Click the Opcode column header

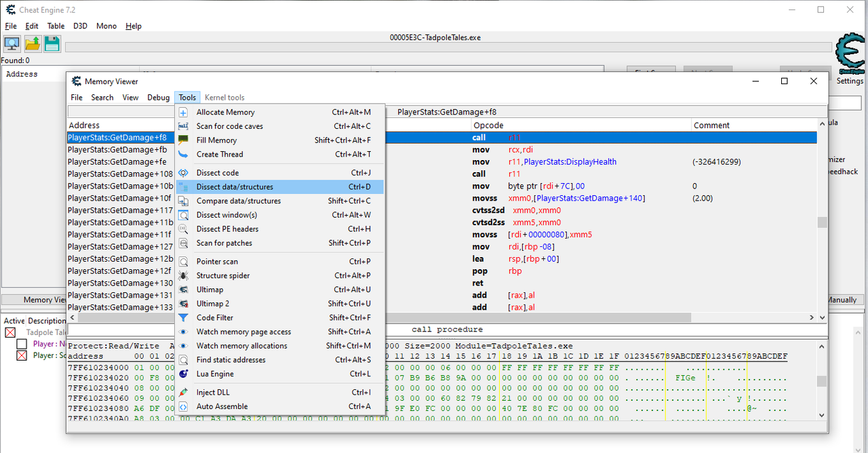click(581, 125)
